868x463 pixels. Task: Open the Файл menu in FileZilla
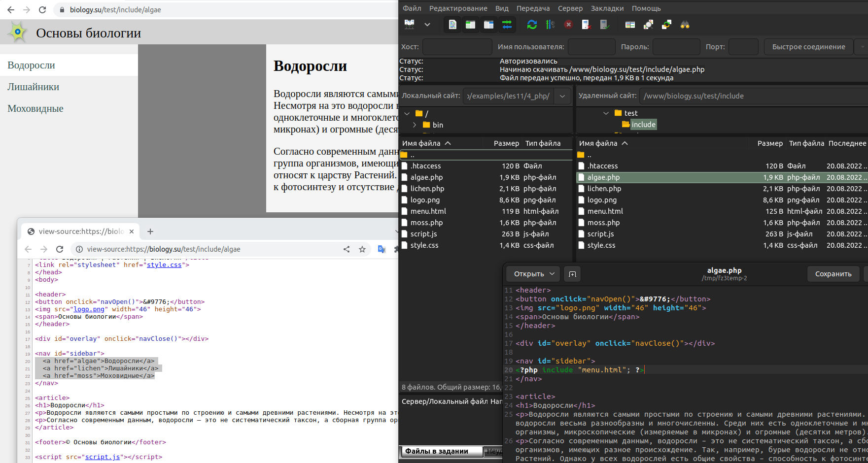pos(412,8)
